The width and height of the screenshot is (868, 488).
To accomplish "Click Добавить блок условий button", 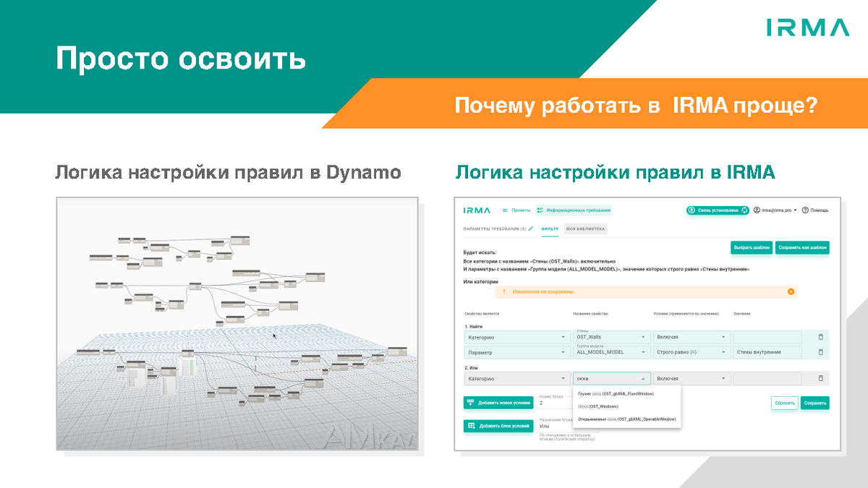I will [x=499, y=426].
